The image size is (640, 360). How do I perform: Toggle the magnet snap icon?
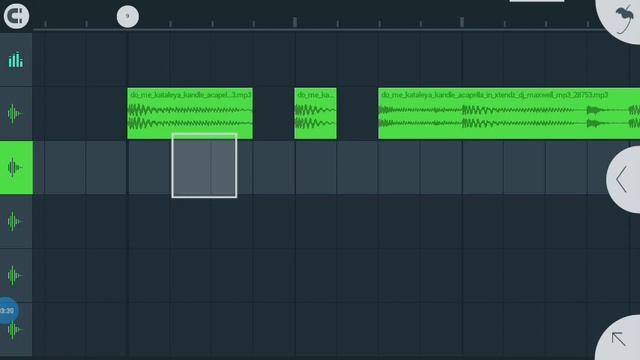tap(16, 16)
